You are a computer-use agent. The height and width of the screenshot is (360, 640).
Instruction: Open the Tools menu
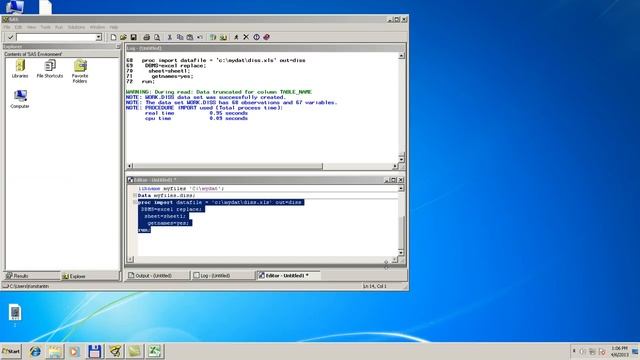pos(45,27)
